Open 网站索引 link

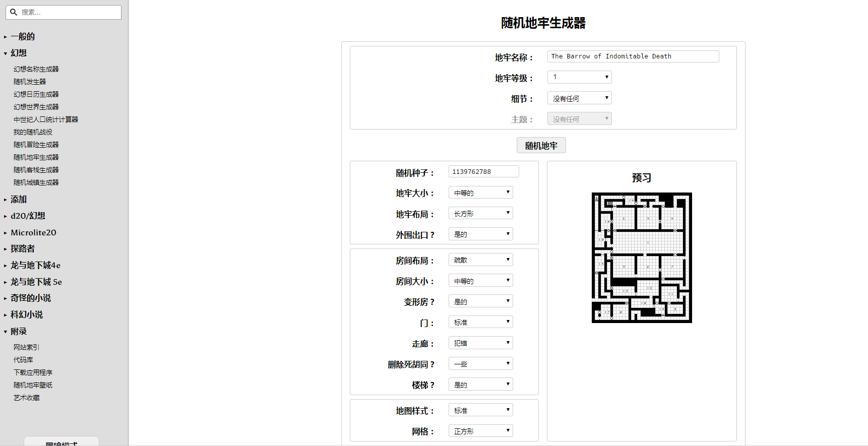click(x=26, y=347)
